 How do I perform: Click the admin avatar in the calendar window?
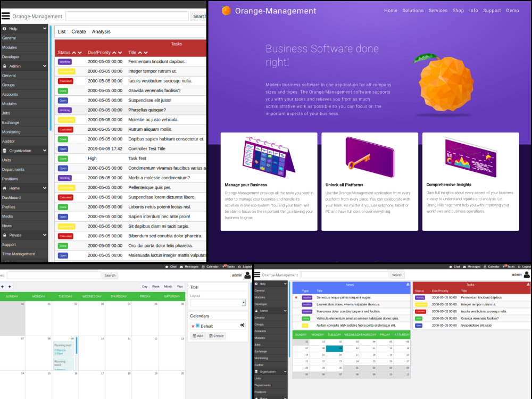[248, 275]
